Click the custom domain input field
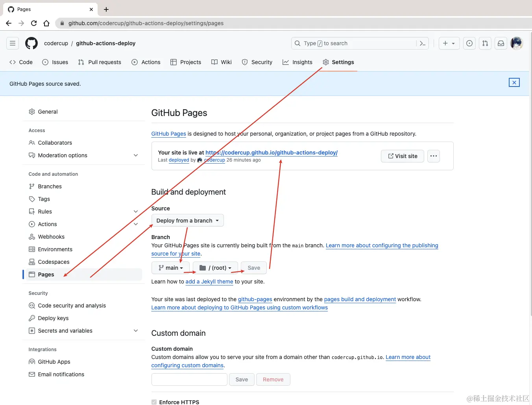The height and width of the screenshot is (405, 532). click(x=189, y=379)
